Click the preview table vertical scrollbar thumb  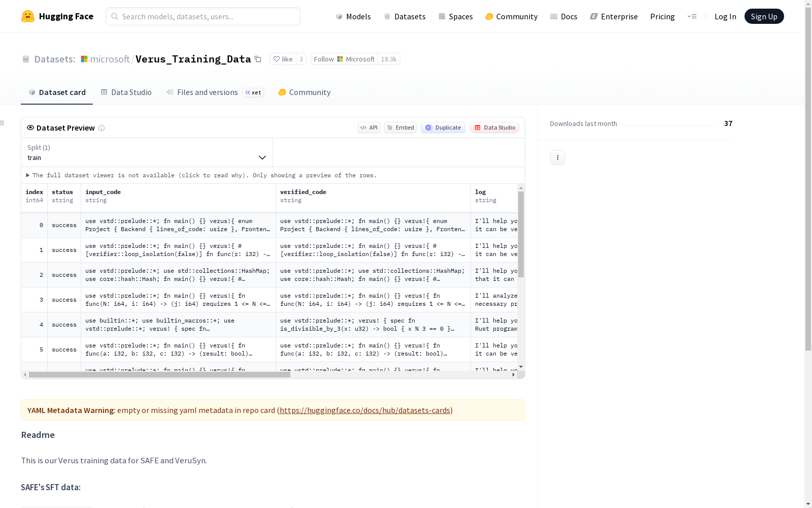coord(521,235)
